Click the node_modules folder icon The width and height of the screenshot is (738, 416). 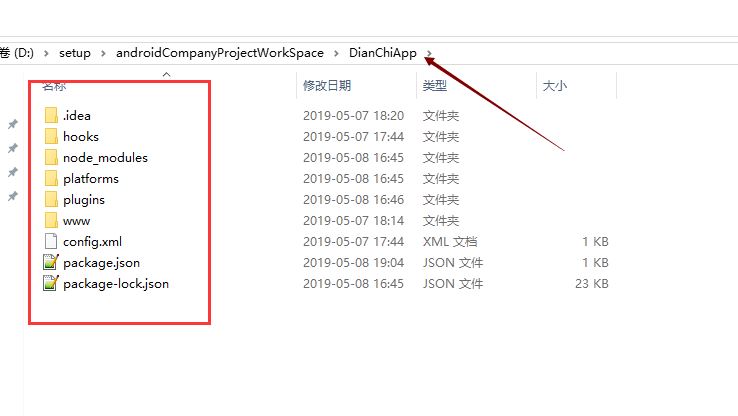point(51,157)
